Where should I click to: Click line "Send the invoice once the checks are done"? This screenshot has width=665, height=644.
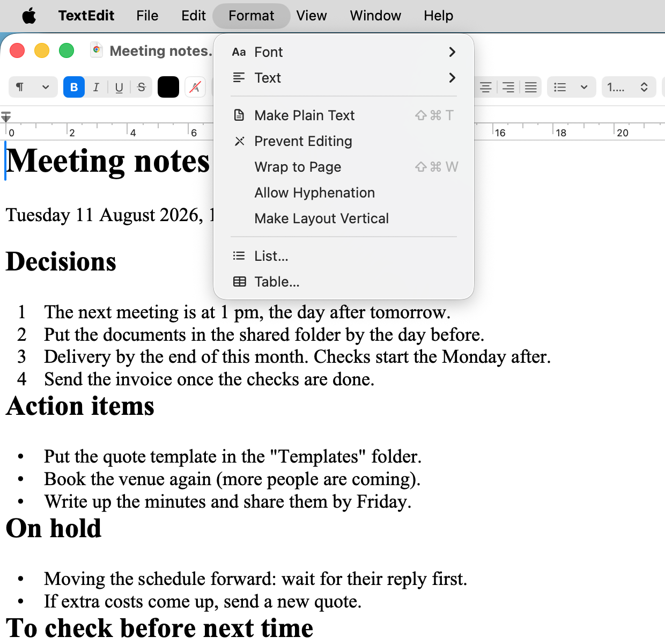click(209, 379)
